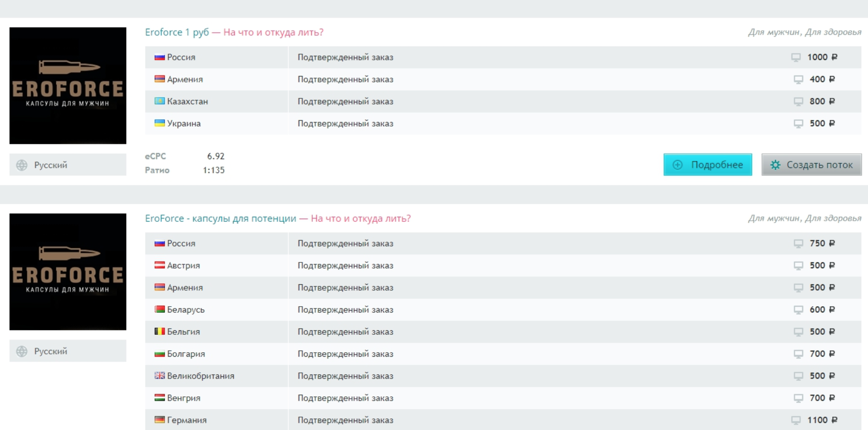Click the Great Britain flag icon
The height and width of the screenshot is (430, 868).
[159, 375]
